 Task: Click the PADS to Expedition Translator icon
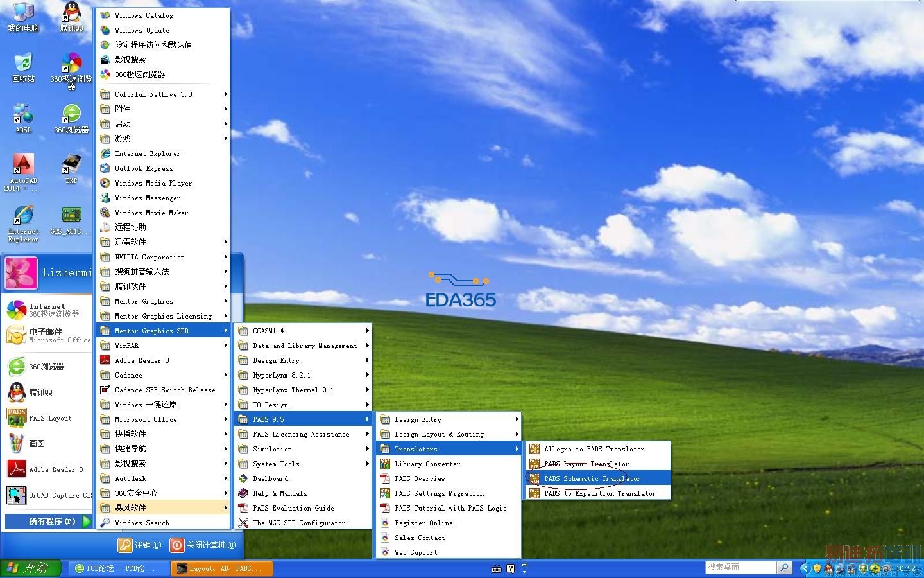[534, 493]
